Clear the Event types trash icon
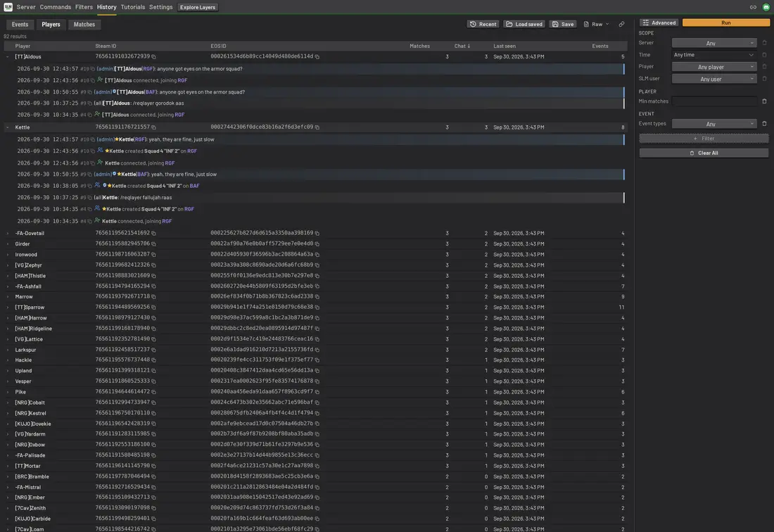 pyautogui.click(x=764, y=124)
